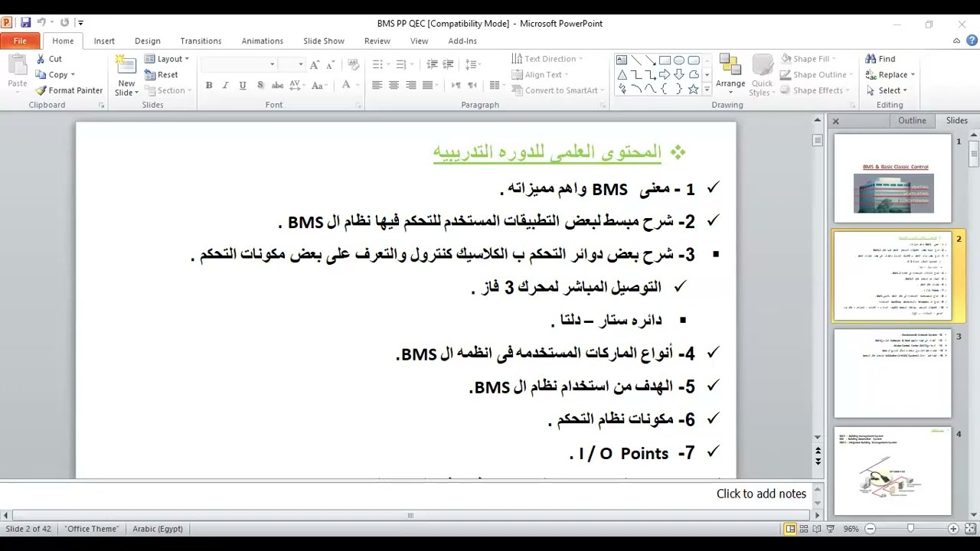This screenshot has height=551, width=980.
Task: Set right-to-left text direction
Action: click(x=472, y=85)
